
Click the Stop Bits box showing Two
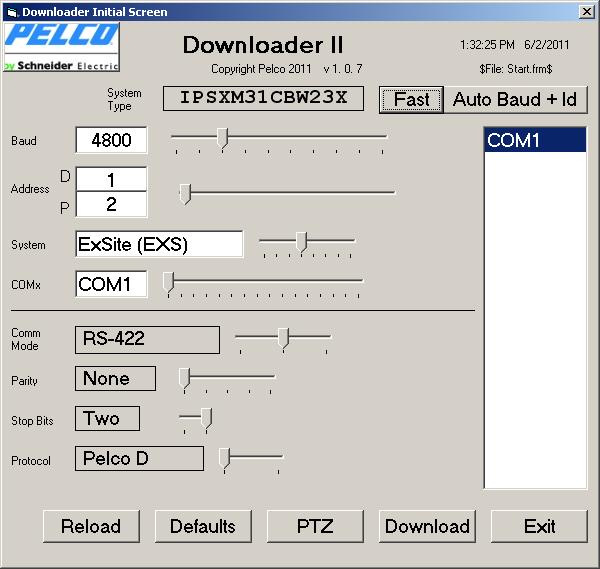point(108,419)
